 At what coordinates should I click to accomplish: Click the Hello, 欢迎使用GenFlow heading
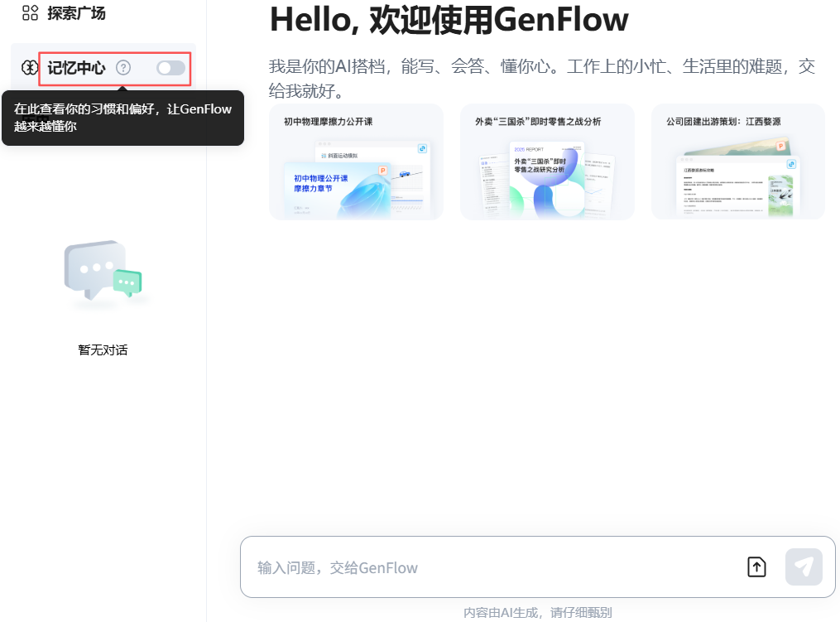pyautogui.click(x=449, y=20)
